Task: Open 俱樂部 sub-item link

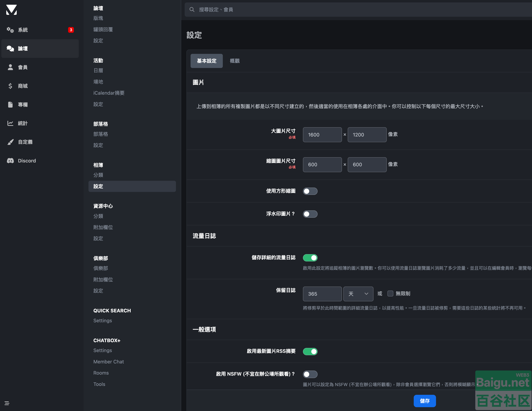Action: tap(101, 268)
